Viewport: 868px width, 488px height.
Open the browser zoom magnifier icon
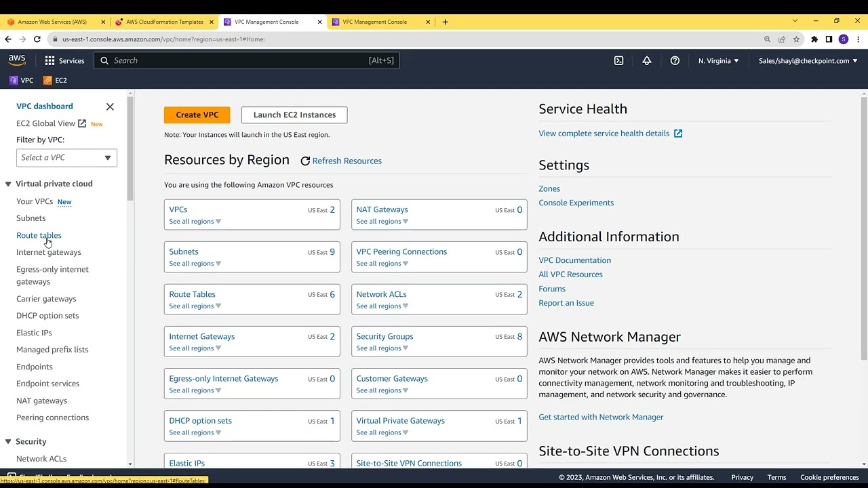[767, 39]
